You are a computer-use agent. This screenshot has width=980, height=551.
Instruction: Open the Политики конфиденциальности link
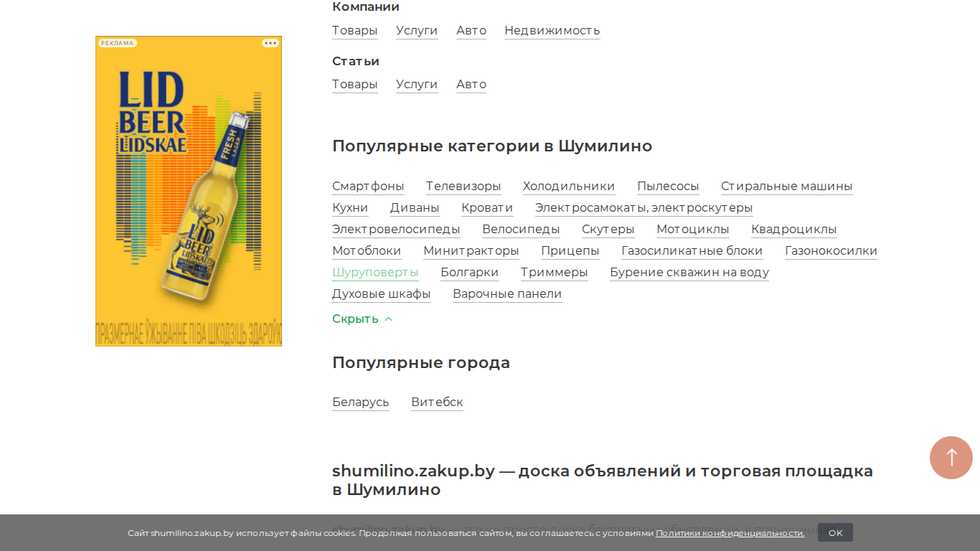click(x=730, y=533)
